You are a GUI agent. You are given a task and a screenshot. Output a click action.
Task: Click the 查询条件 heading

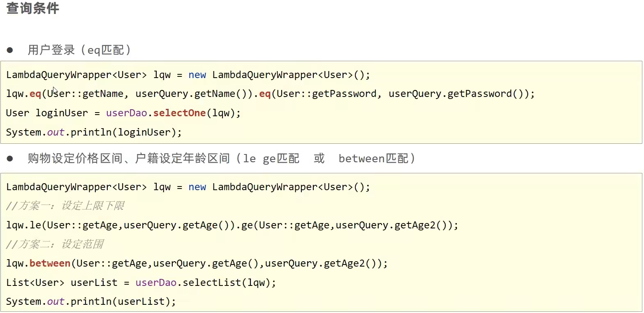32,9
